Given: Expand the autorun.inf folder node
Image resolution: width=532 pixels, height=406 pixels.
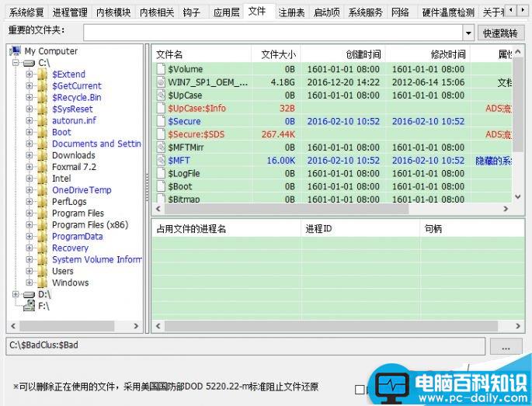Looking at the screenshot, I should tap(30, 120).
